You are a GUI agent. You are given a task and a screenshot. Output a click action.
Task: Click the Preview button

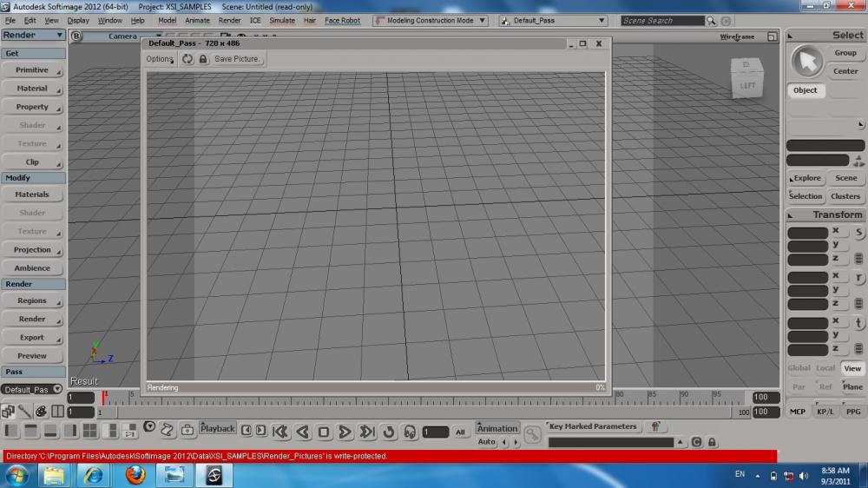pyautogui.click(x=32, y=356)
